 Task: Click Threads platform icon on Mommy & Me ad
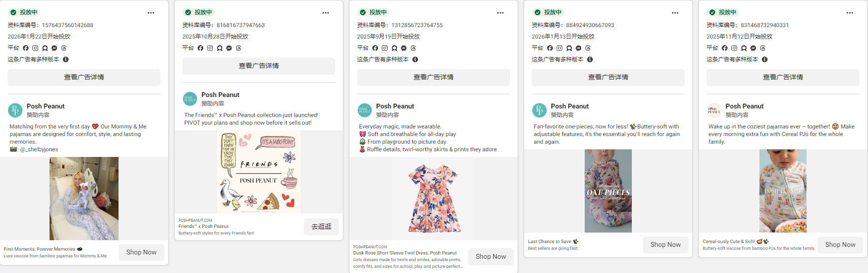click(64, 48)
